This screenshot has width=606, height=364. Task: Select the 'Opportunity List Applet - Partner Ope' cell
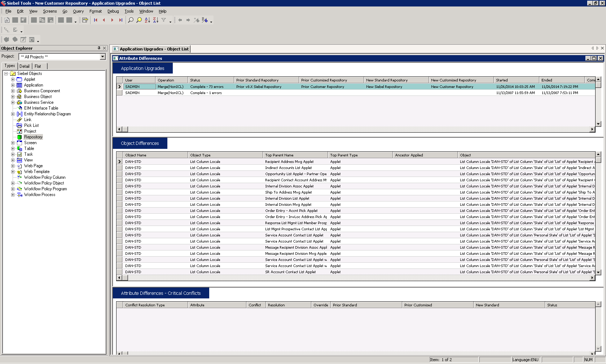click(x=296, y=174)
